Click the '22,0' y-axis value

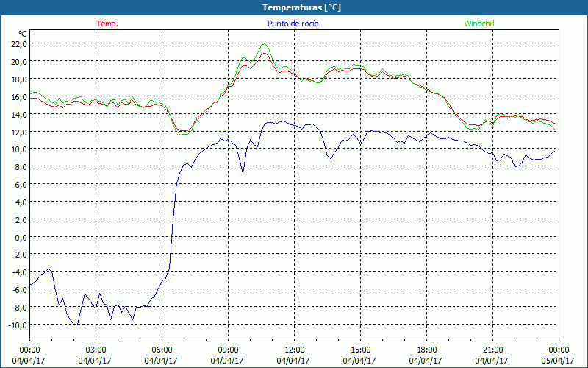(x=20, y=44)
